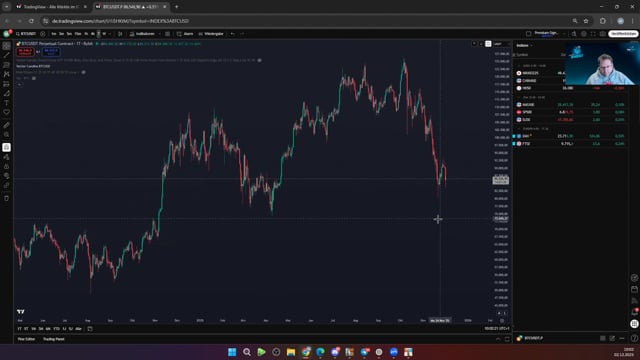Screen dimensions: 640x360
Task: Open the timeframe interval dropdown arrow
Action: coord(110,34)
